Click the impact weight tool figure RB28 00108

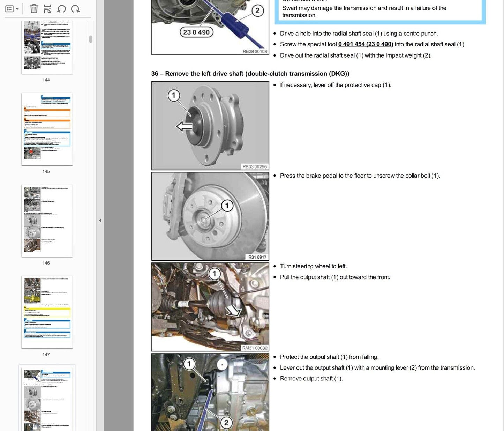coord(210,27)
